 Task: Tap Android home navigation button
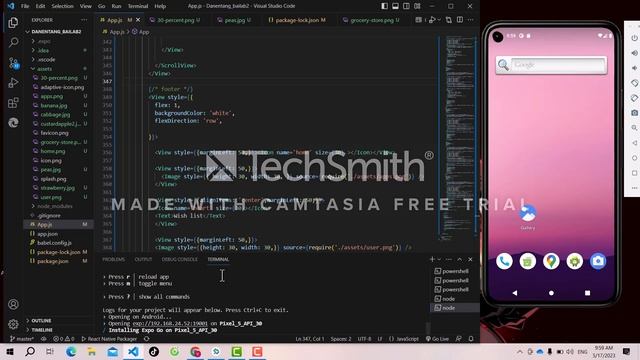551,293
